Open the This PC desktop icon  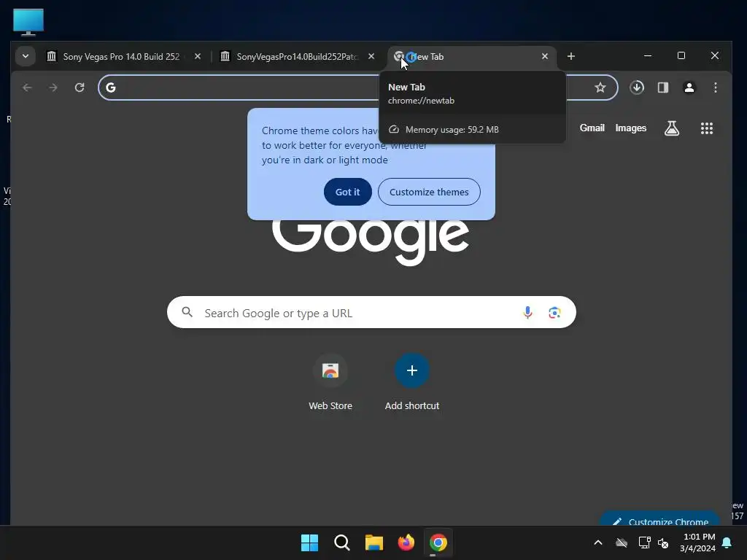tap(28, 22)
